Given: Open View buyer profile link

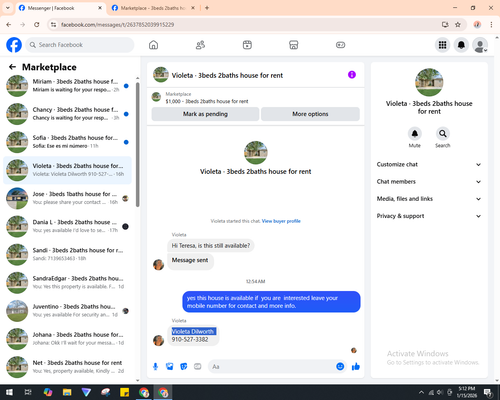Looking at the screenshot, I should click(x=281, y=221).
